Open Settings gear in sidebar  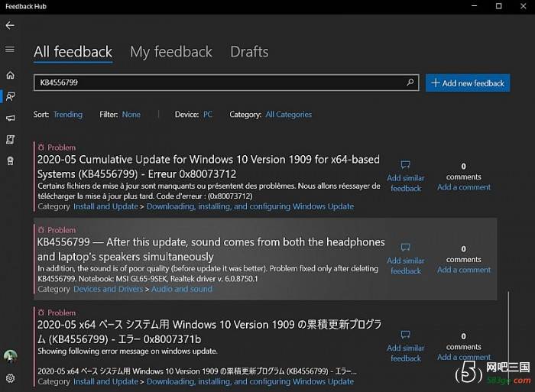(x=10, y=378)
